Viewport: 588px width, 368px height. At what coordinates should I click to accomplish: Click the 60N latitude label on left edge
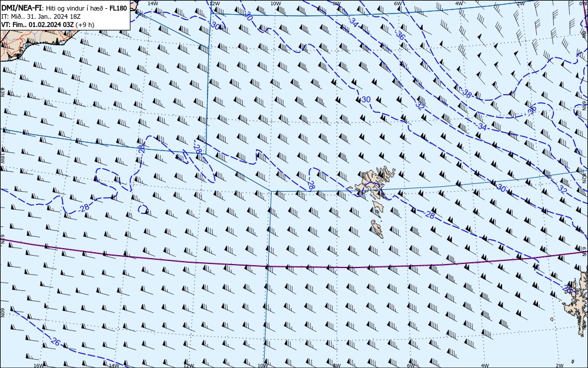2,313
